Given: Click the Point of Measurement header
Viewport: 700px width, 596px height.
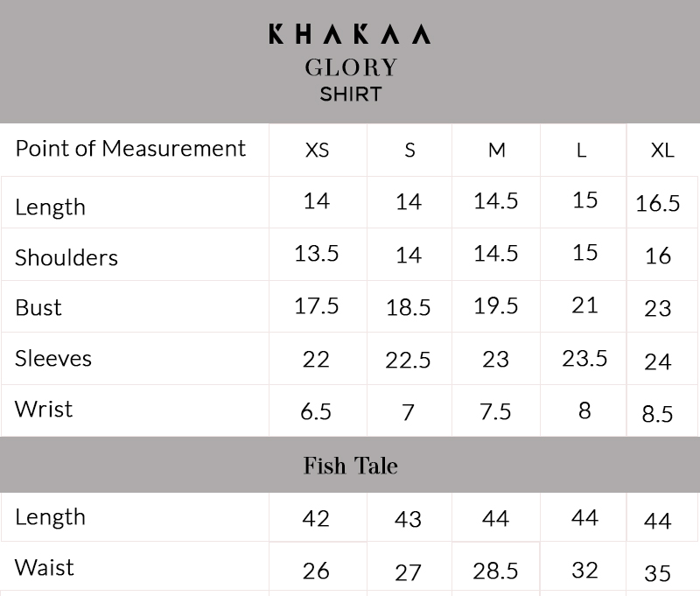Looking at the screenshot, I should tap(130, 149).
